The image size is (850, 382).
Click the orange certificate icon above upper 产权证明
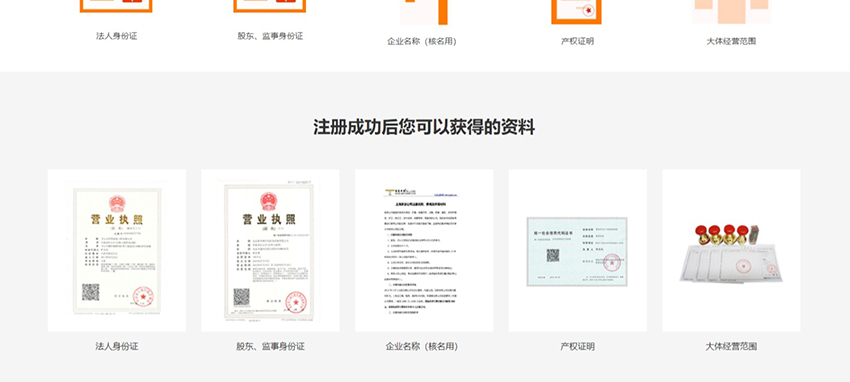click(577, 12)
